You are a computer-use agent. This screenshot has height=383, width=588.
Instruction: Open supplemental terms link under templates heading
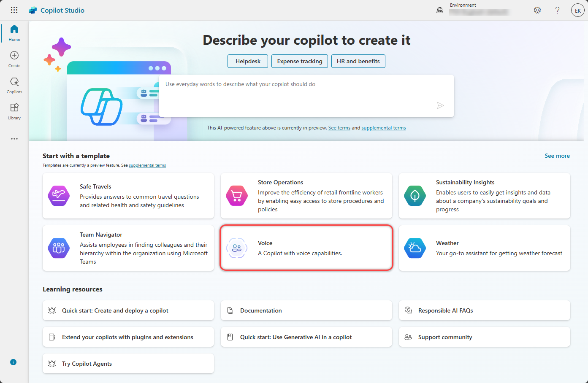[x=147, y=165]
